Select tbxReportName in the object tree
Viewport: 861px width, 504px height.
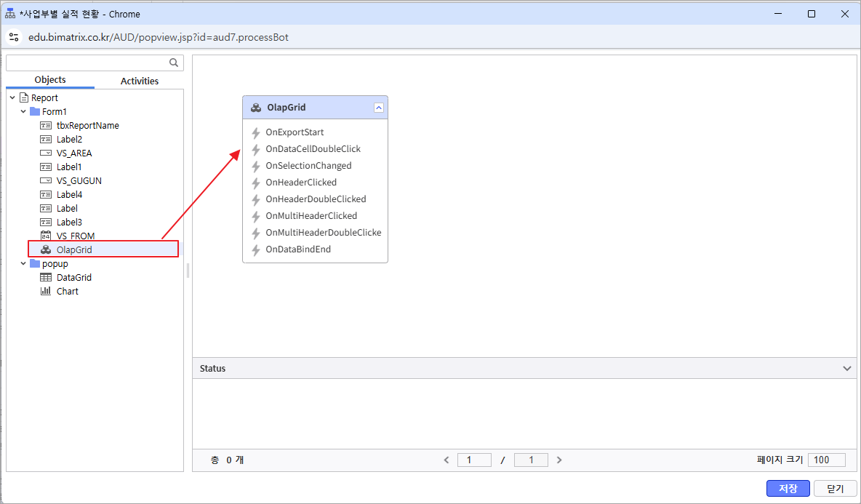(87, 125)
